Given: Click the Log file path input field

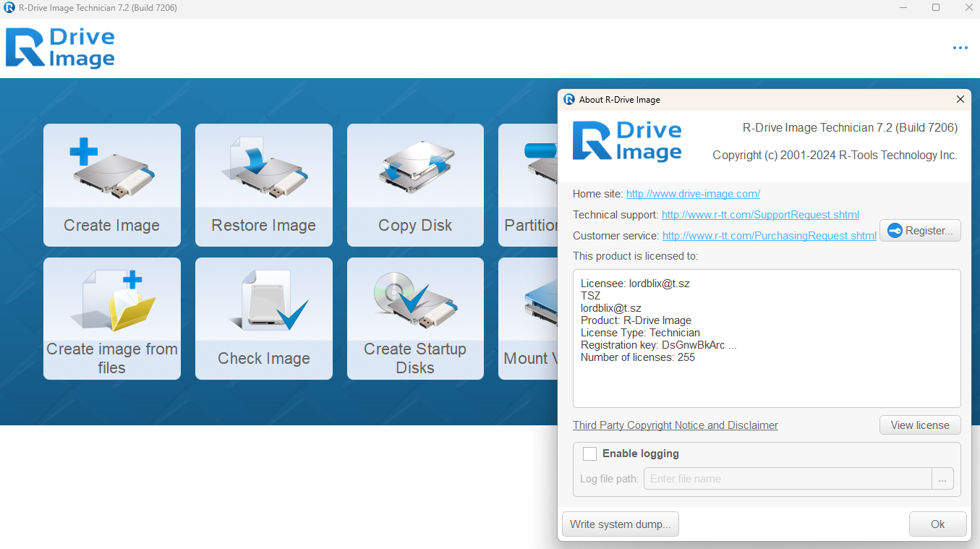Looking at the screenshot, I should pyautogui.click(x=788, y=479).
